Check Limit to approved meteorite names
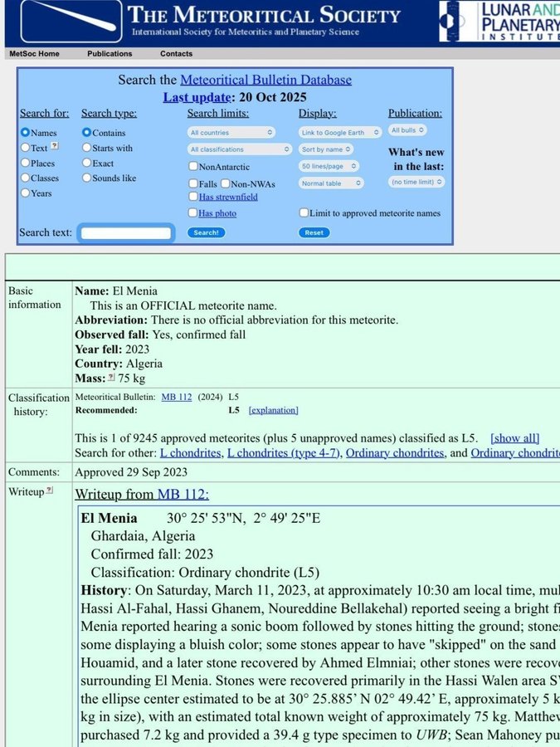The height and width of the screenshot is (747, 560). [304, 213]
